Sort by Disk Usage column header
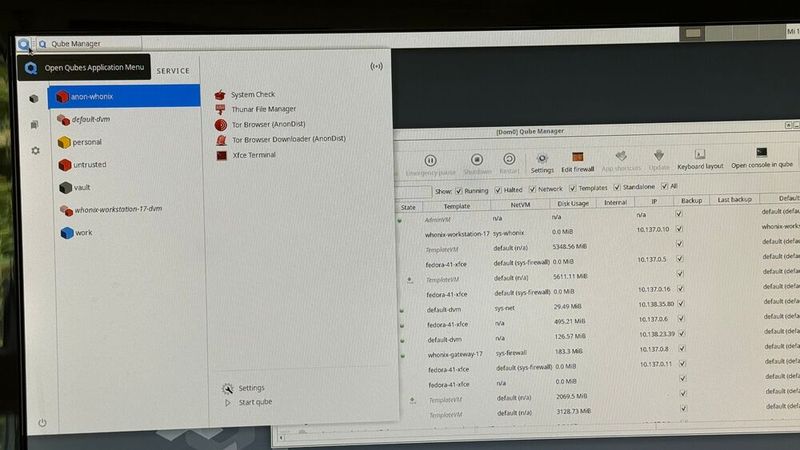This screenshot has width=800, height=450. tap(573, 204)
